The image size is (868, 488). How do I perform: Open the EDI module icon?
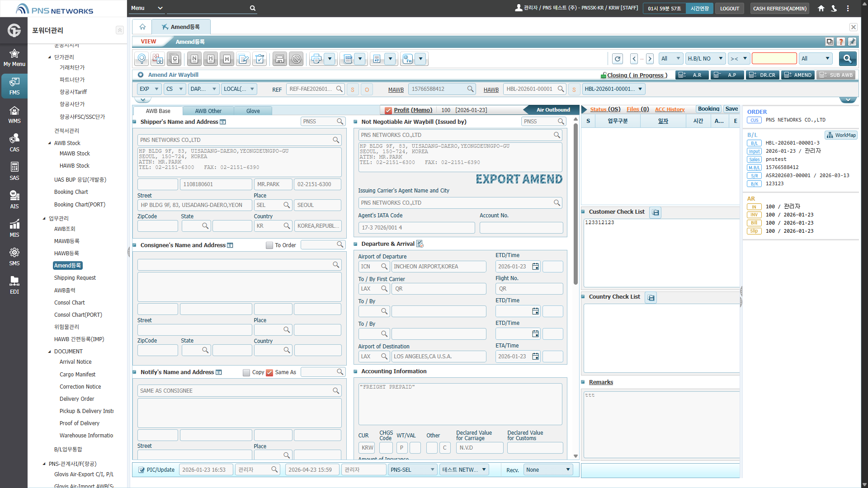tap(14, 285)
